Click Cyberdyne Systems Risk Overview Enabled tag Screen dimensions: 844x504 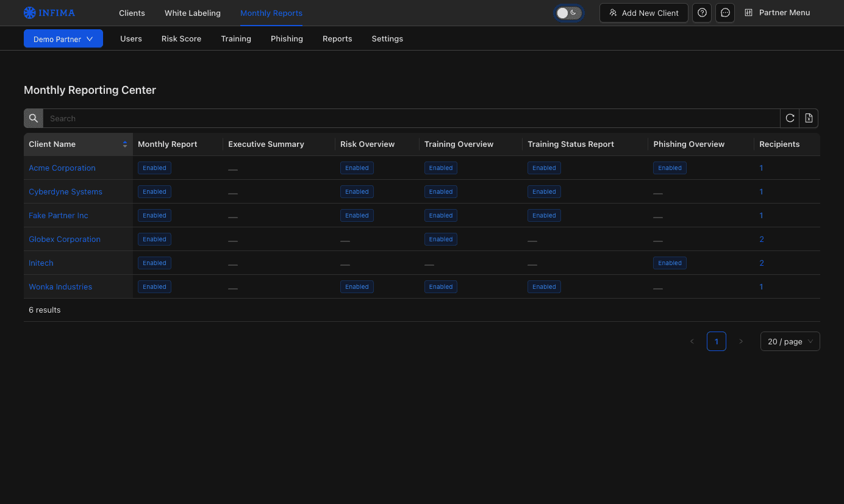point(357,191)
